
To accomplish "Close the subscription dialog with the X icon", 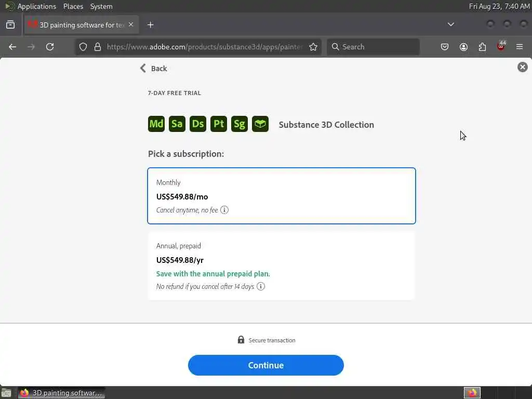I will (x=523, y=67).
